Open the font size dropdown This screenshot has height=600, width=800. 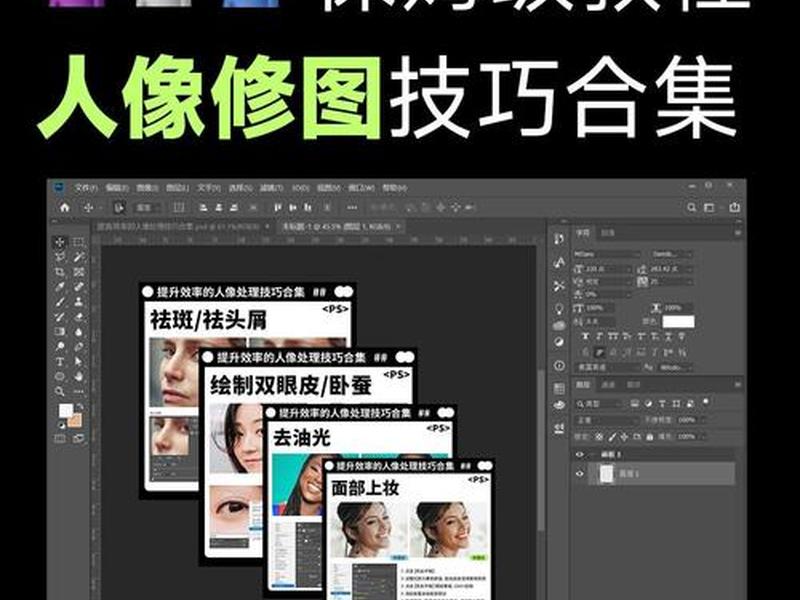tap(609, 268)
